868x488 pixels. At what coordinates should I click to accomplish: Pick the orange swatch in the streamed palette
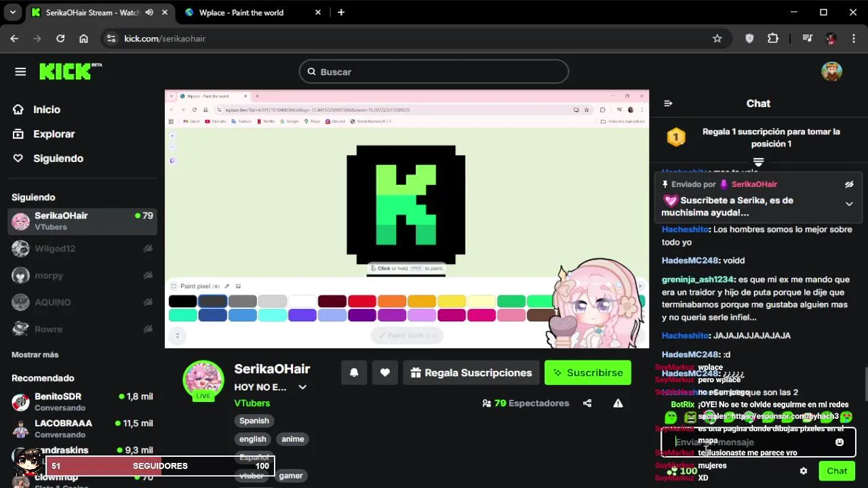[392, 301]
